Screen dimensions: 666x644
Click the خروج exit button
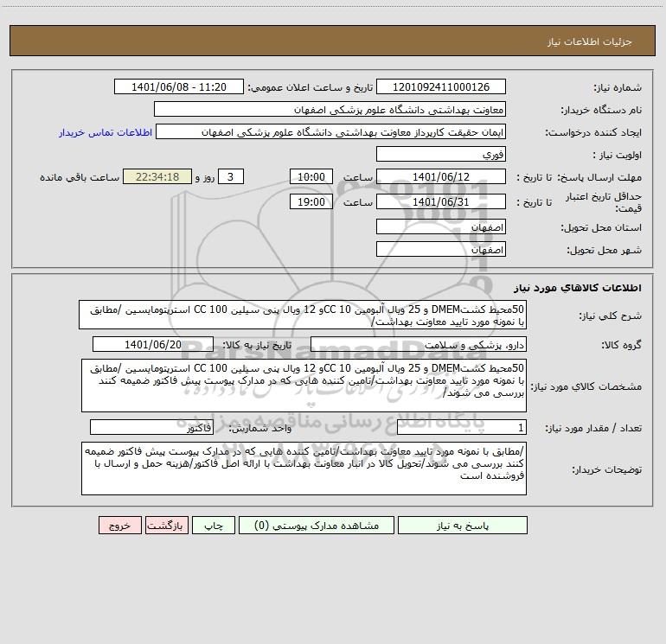coord(119,526)
